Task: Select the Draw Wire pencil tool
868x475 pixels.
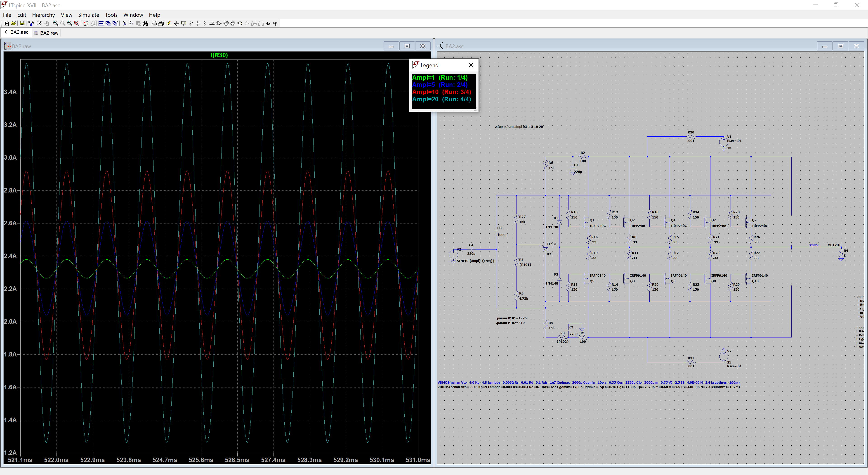Action: 170,23
